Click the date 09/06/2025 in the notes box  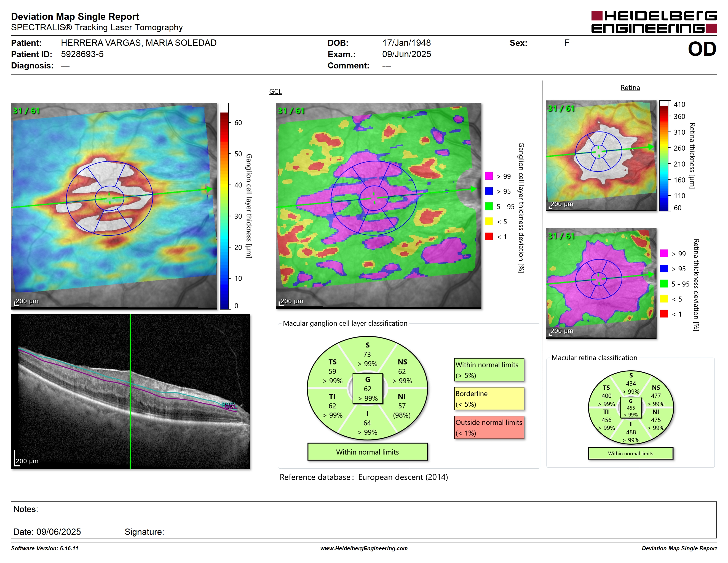(59, 532)
